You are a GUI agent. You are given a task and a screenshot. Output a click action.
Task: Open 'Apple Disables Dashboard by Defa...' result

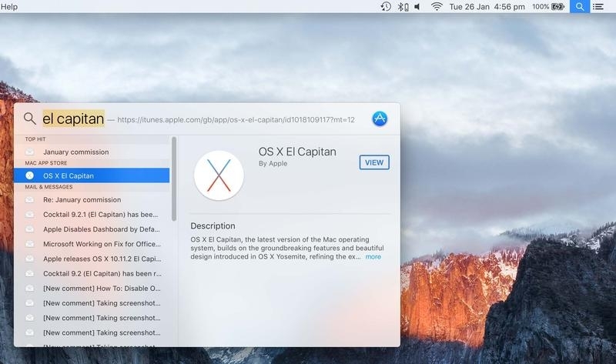click(x=92, y=229)
